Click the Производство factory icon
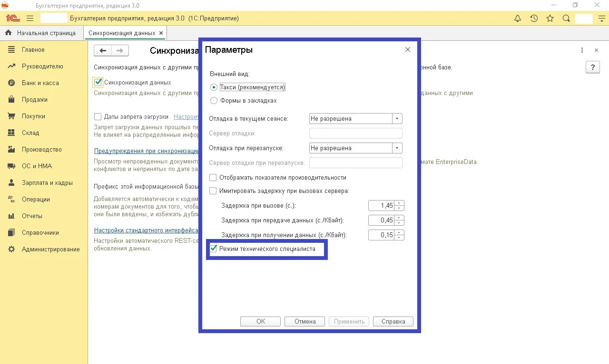 (x=12, y=150)
